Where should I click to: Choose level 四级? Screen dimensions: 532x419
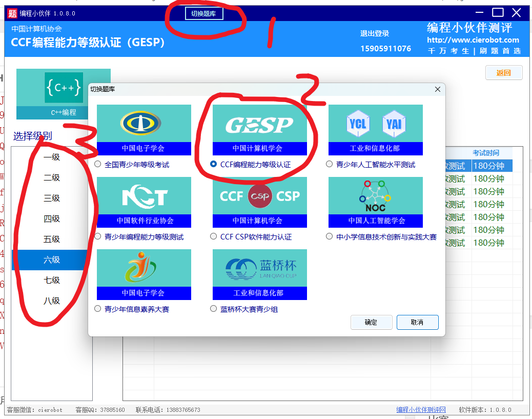52,218
